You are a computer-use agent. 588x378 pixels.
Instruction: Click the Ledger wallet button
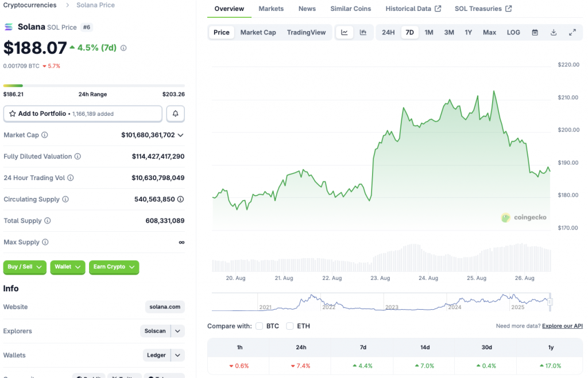(156, 355)
